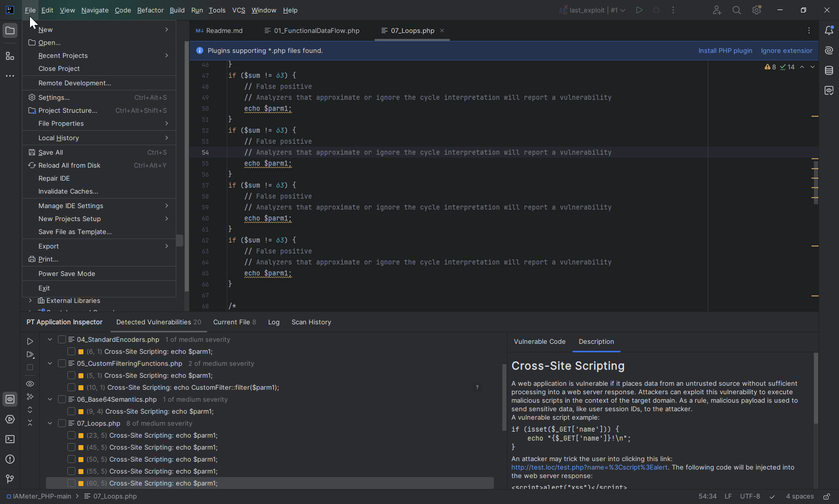The image size is (839, 504).
Task: Open the Vulnerable Code tab
Action: coord(539,341)
